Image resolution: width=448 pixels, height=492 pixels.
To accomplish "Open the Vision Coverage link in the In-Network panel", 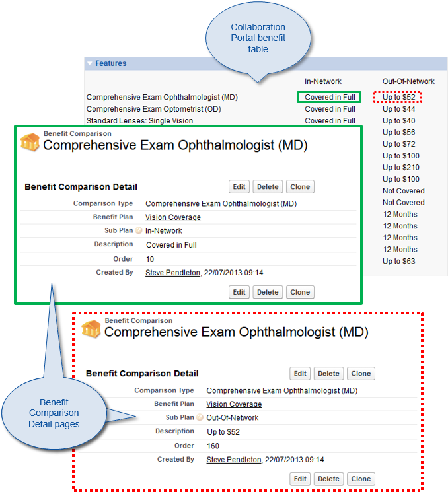I will (173, 217).
